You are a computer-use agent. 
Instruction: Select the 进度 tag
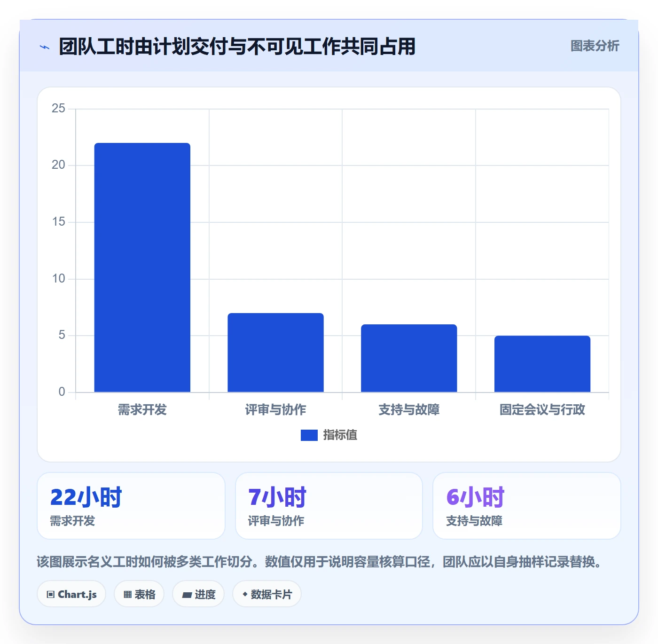point(198,594)
